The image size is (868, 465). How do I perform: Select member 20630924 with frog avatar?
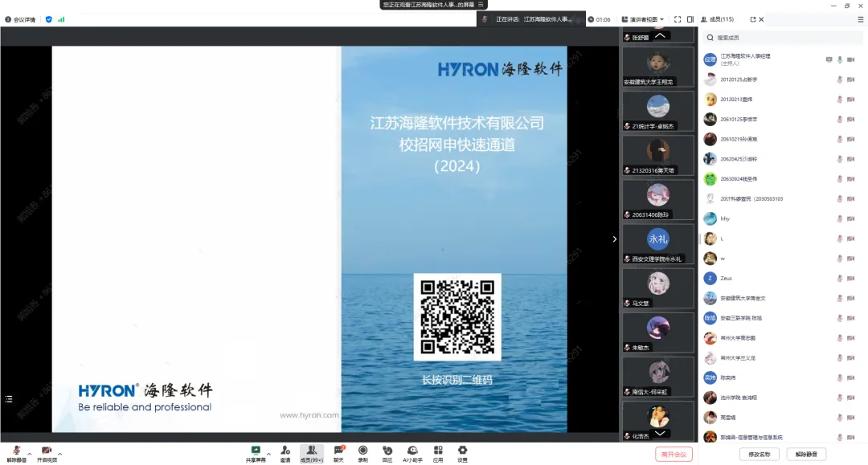[783, 179]
